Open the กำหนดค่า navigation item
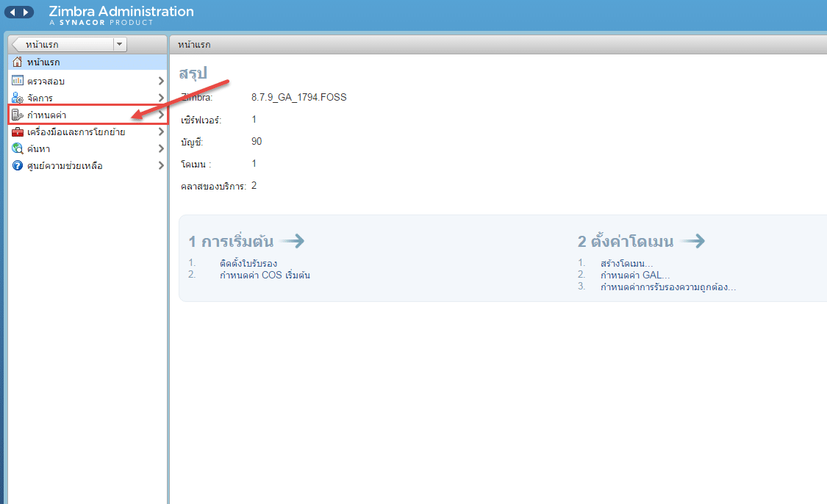 [x=87, y=115]
